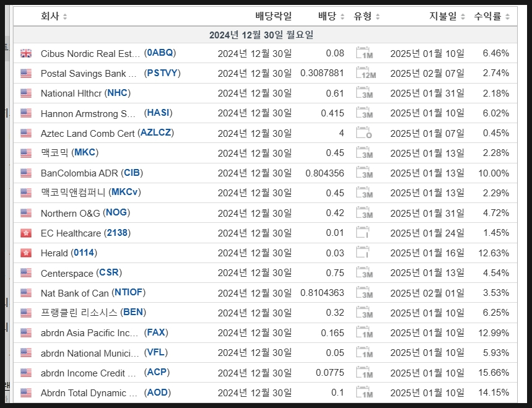
Task: Open the 2138 ticker link
Action: point(117,233)
